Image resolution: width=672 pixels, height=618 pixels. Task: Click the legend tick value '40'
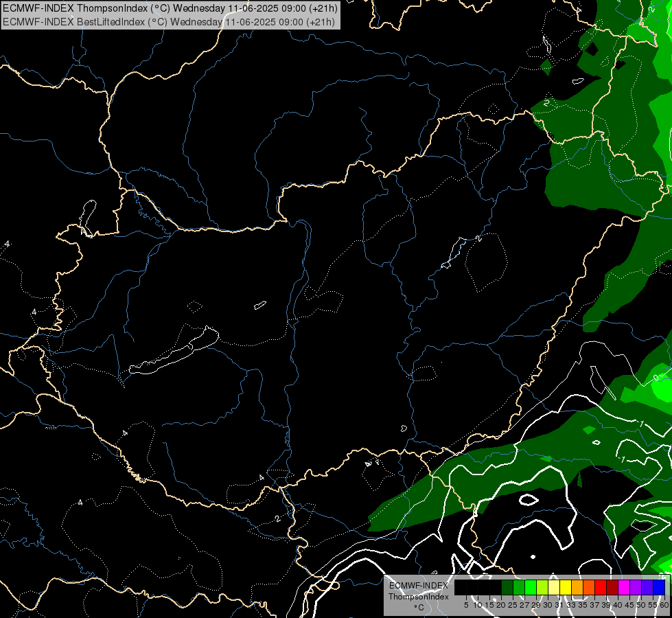tap(618, 605)
